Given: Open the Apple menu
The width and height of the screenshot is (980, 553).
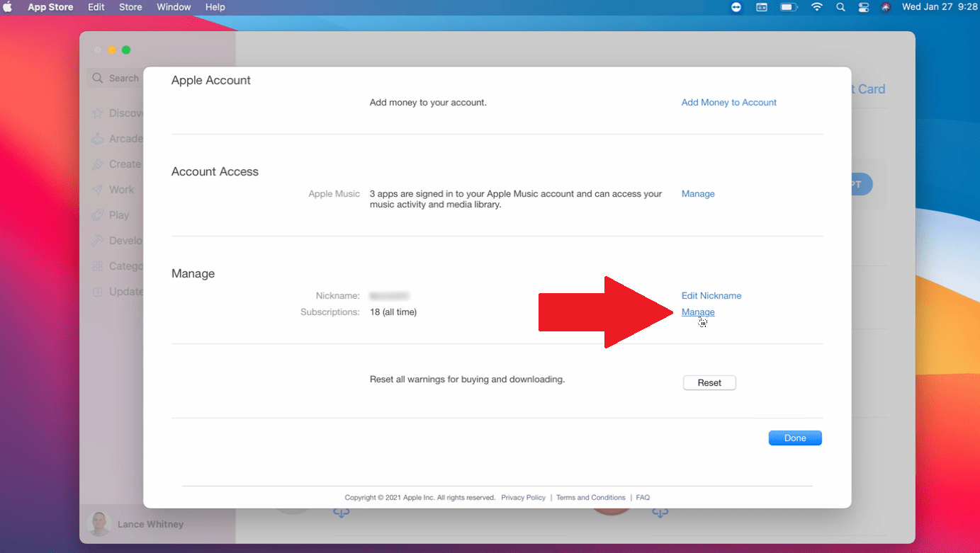Looking at the screenshot, I should tap(9, 7).
